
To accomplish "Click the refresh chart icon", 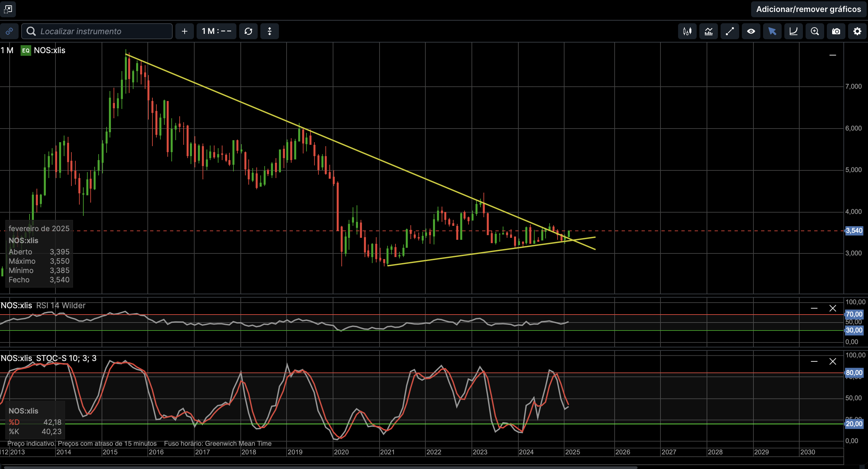I will click(x=248, y=31).
